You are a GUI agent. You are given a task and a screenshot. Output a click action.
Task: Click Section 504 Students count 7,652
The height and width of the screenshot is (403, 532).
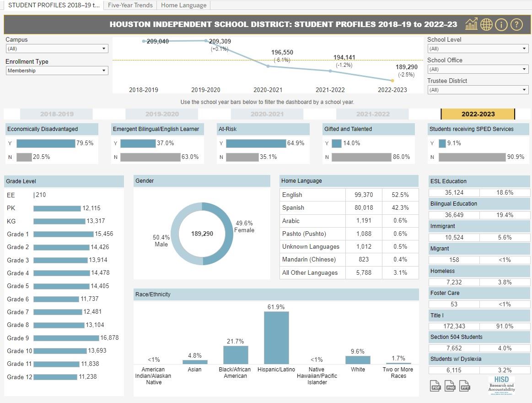click(454, 349)
